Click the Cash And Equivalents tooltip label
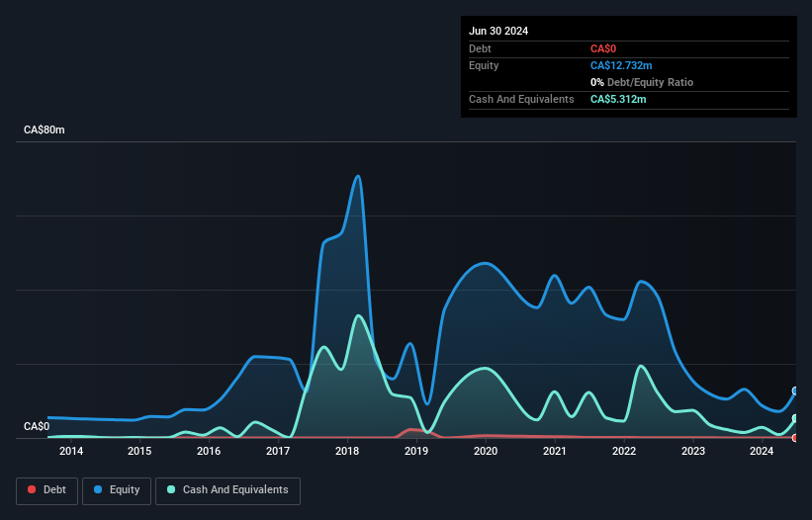812x520 pixels. click(521, 99)
